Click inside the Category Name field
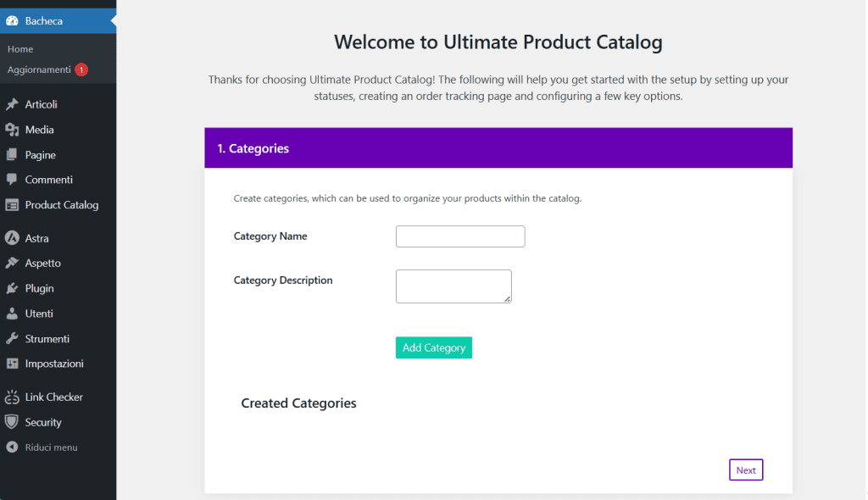 click(459, 236)
